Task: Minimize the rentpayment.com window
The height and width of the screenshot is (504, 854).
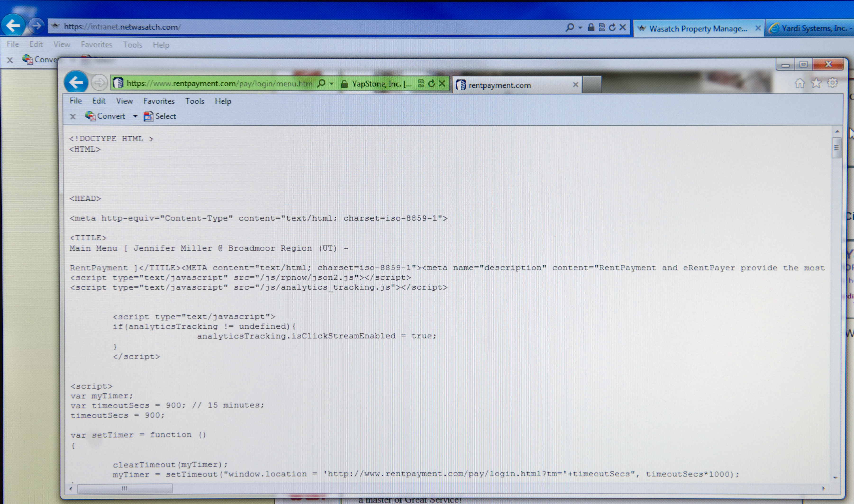Action: [x=785, y=65]
